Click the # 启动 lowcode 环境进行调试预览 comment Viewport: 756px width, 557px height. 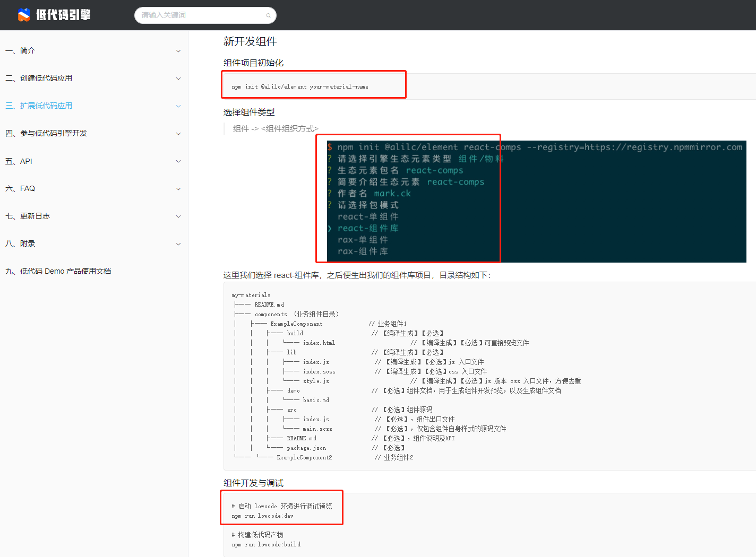click(282, 506)
